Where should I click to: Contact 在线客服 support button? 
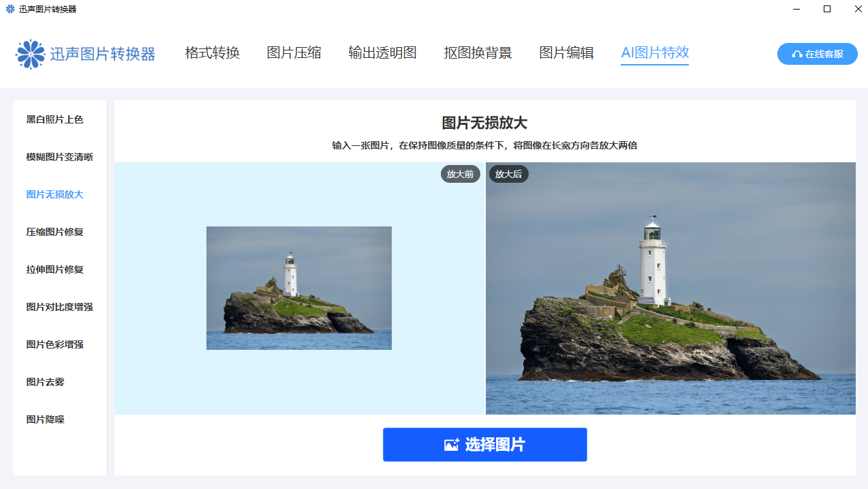818,54
